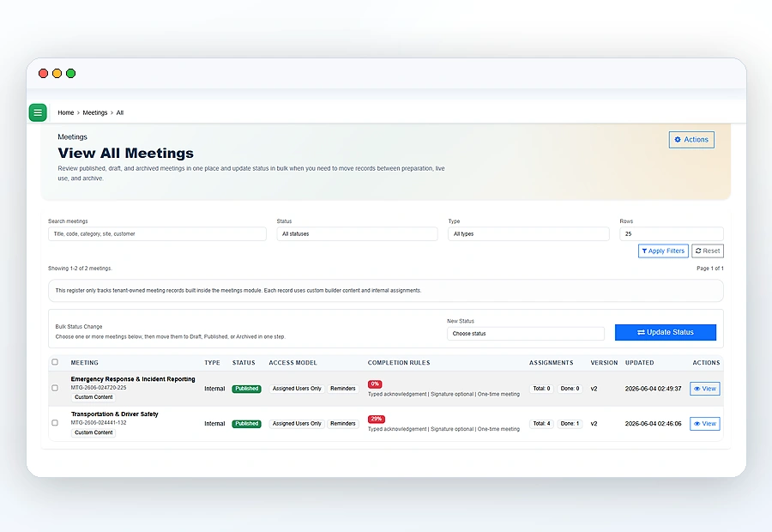View the Transportation & Driver Safety meeting
This screenshot has width=772, height=532.
[704, 424]
